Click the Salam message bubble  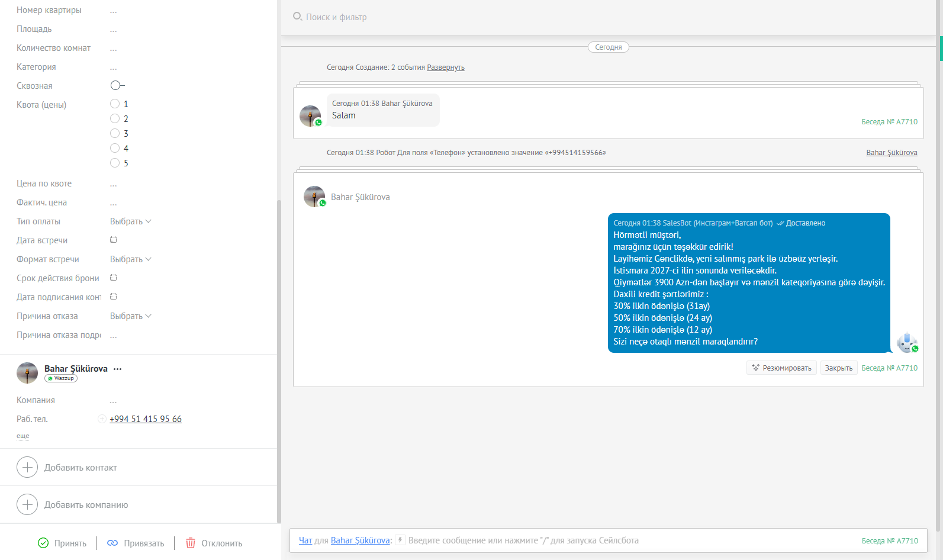(383, 110)
